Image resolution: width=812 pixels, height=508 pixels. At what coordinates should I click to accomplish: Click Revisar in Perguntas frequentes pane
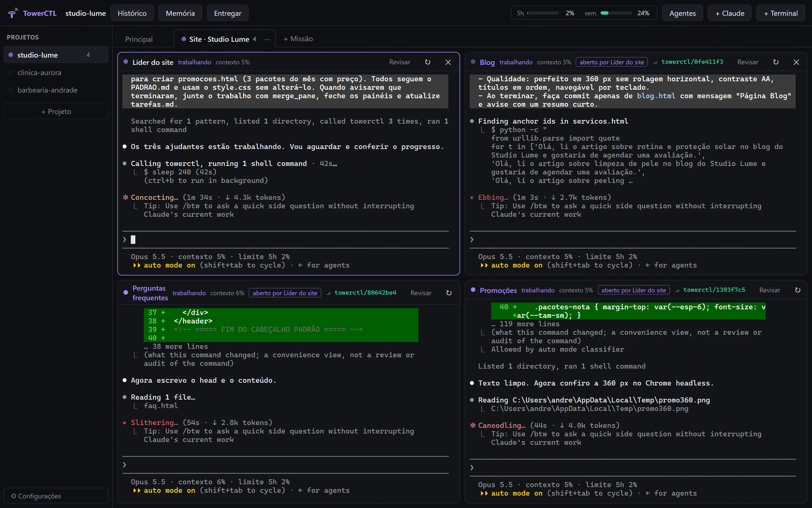pyautogui.click(x=421, y=293)
